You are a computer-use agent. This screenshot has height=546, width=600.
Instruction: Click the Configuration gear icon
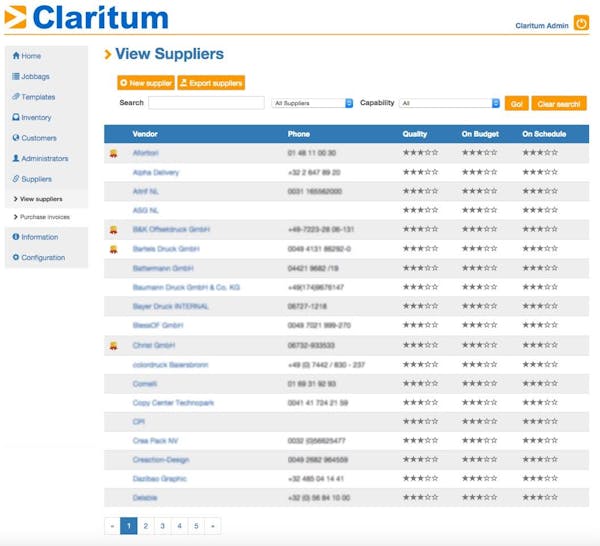click(16, 257)
